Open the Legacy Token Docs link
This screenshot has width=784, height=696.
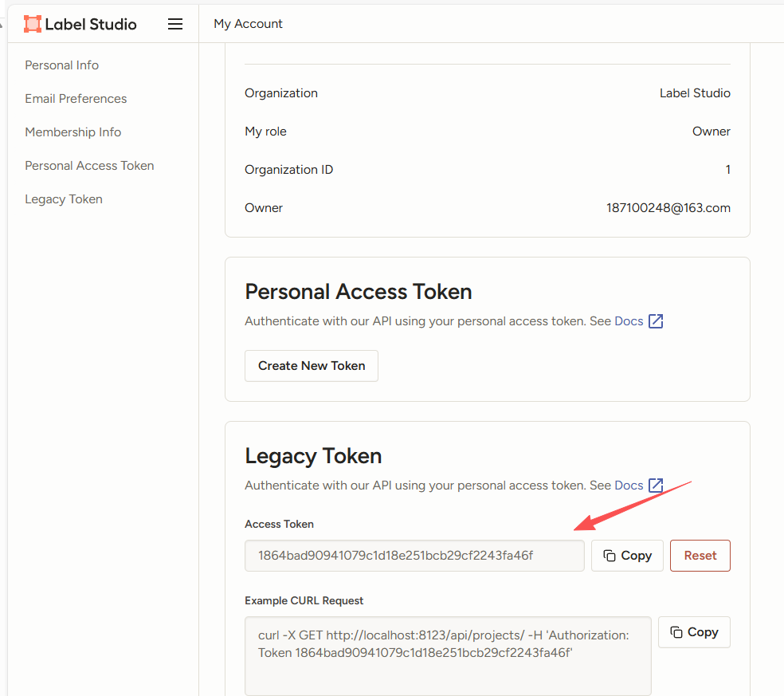pos(629,486)
